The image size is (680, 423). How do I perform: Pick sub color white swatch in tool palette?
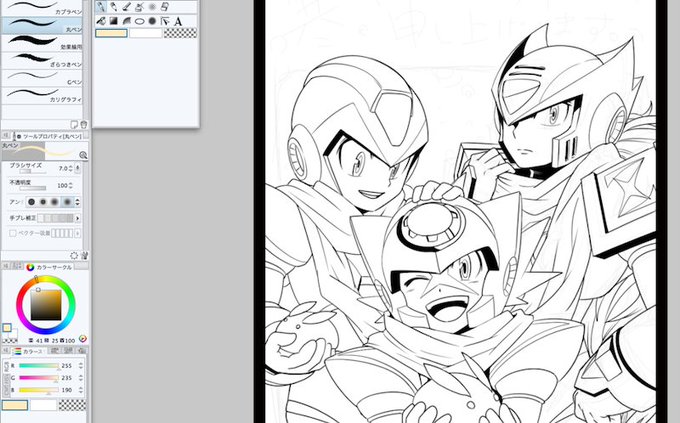(x=146, y=33)
